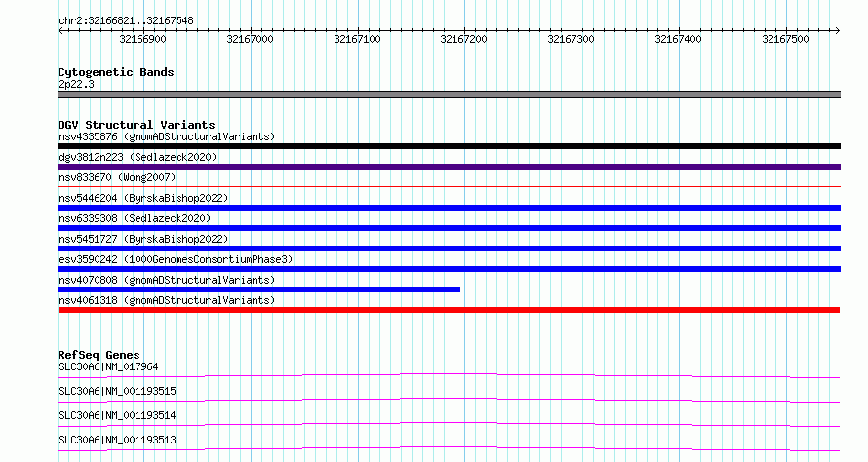
Task: Select the blue nsv5451727 variant bar
Action: click(449, 249)
